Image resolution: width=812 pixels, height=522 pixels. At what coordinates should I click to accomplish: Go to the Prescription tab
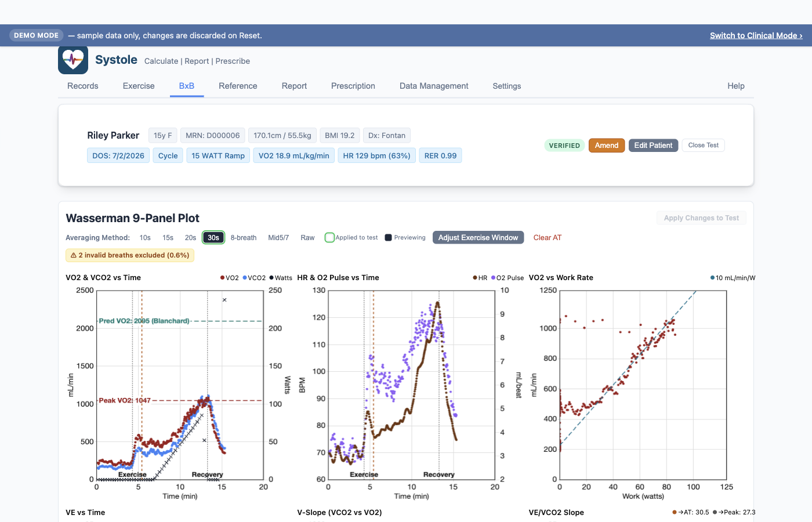[x=353, y=86]
